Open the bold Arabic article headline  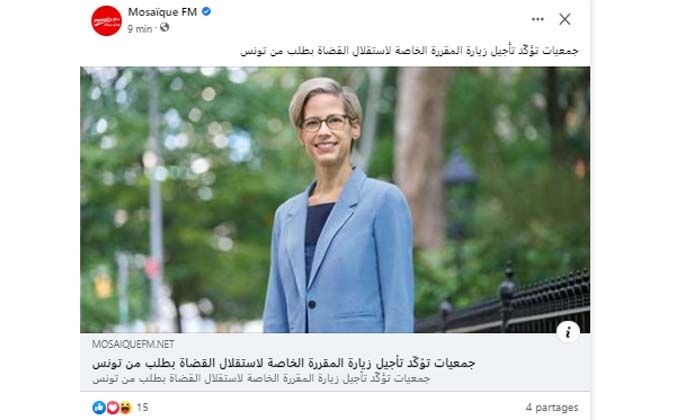coord(283,363)
